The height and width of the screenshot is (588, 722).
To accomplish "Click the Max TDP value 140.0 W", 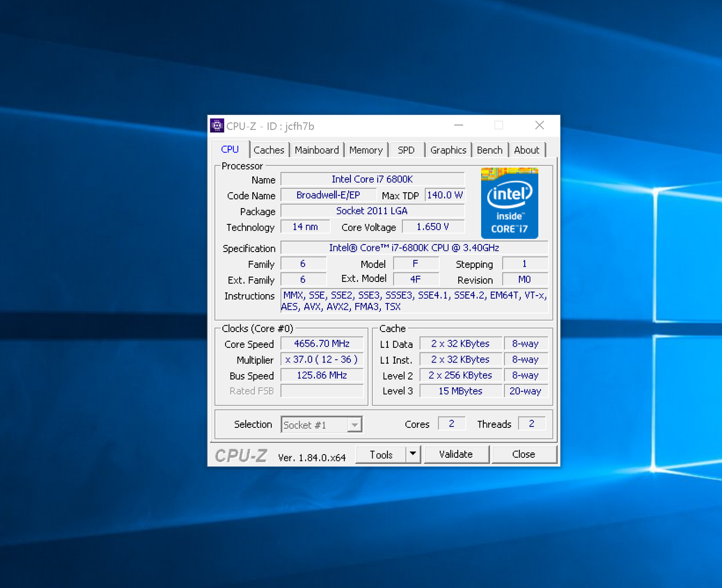I will pyautogui.click(x=445, y=195).
